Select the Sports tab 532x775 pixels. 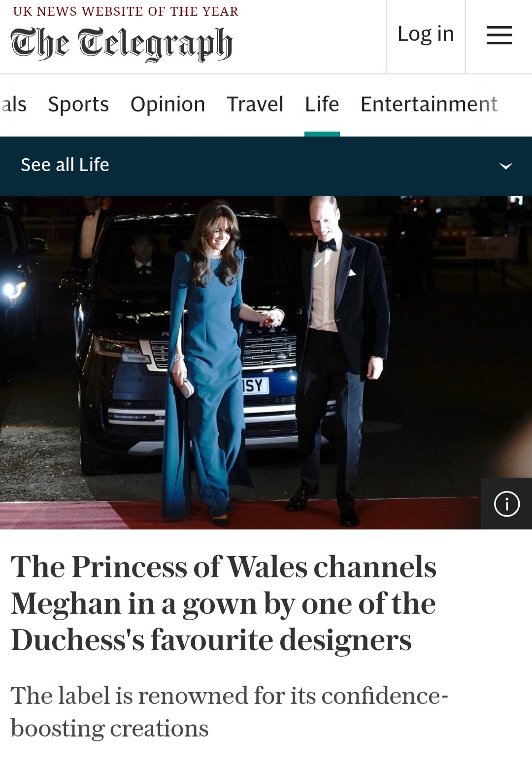(78, 105)
